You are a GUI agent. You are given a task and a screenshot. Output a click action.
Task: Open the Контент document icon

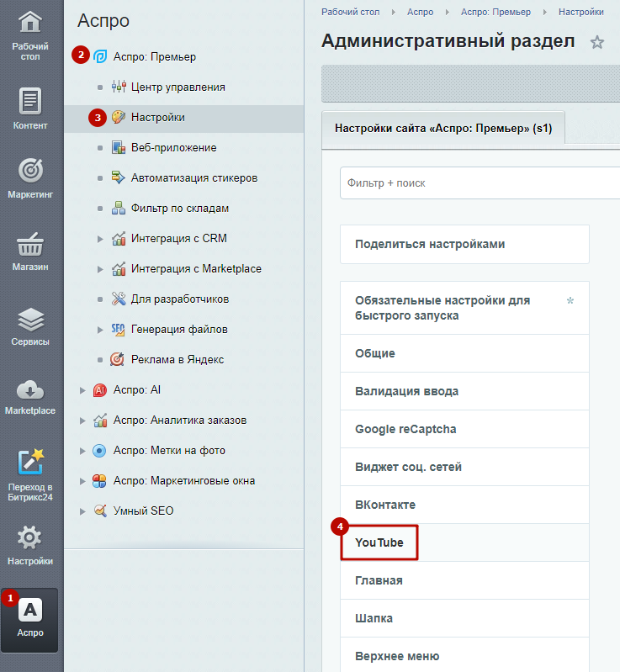tap(30, 101)
